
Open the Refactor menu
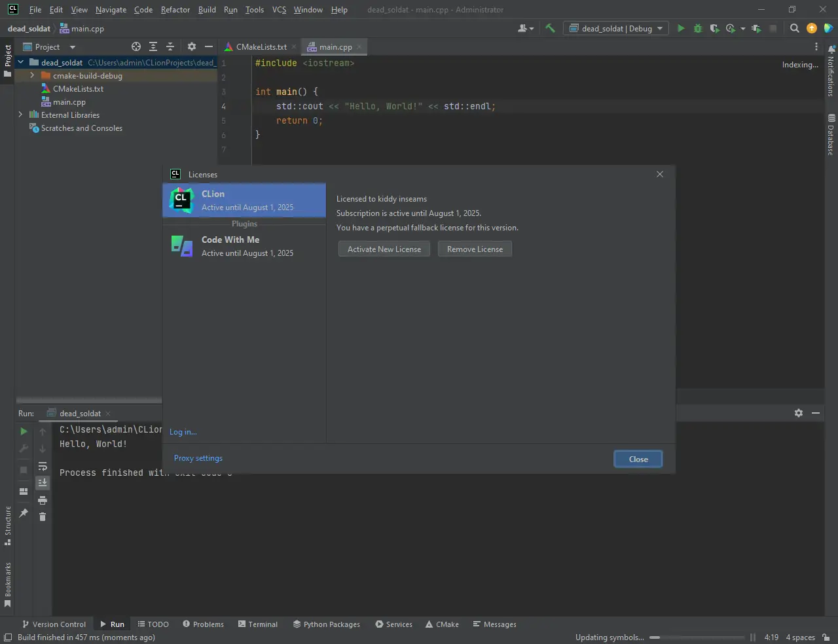pyautogui.click(x=175, y=10)
